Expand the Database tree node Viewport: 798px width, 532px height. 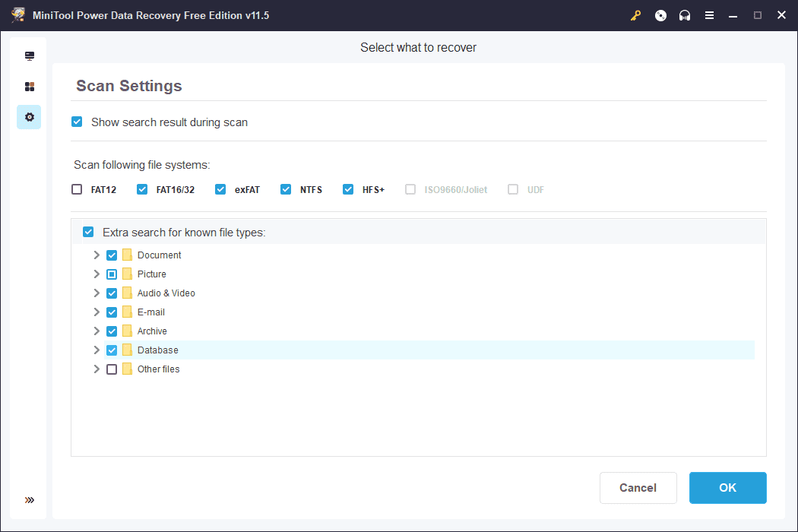[x=97, y=350]
